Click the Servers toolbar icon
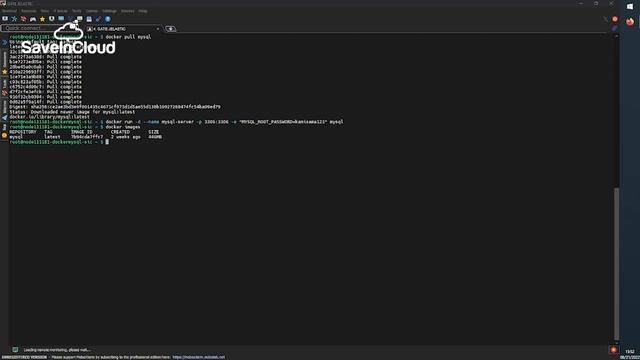The image size is (640, 360). (14, 19)
